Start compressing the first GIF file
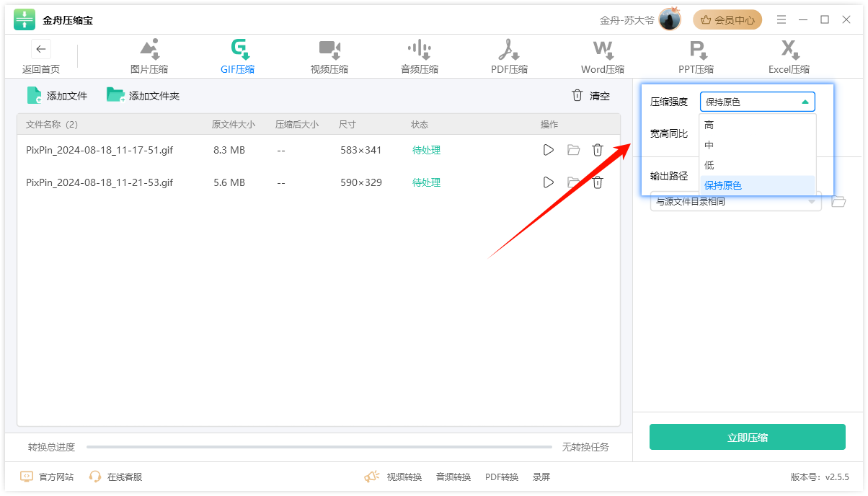 coord(549,150)
